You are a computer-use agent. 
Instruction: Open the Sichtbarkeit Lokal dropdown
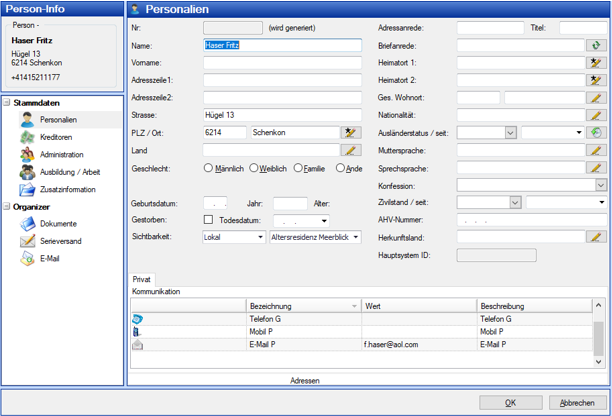click(x=259, y=237)
